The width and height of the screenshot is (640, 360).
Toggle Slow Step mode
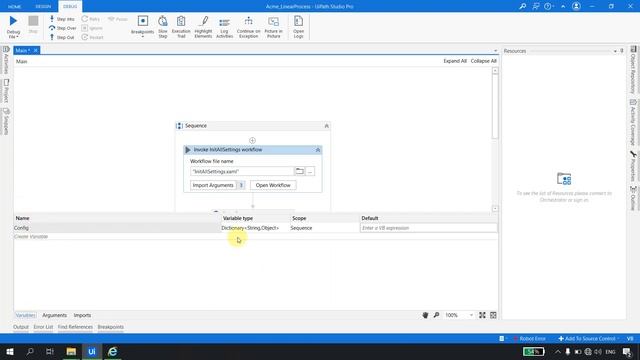pos(162,27)
